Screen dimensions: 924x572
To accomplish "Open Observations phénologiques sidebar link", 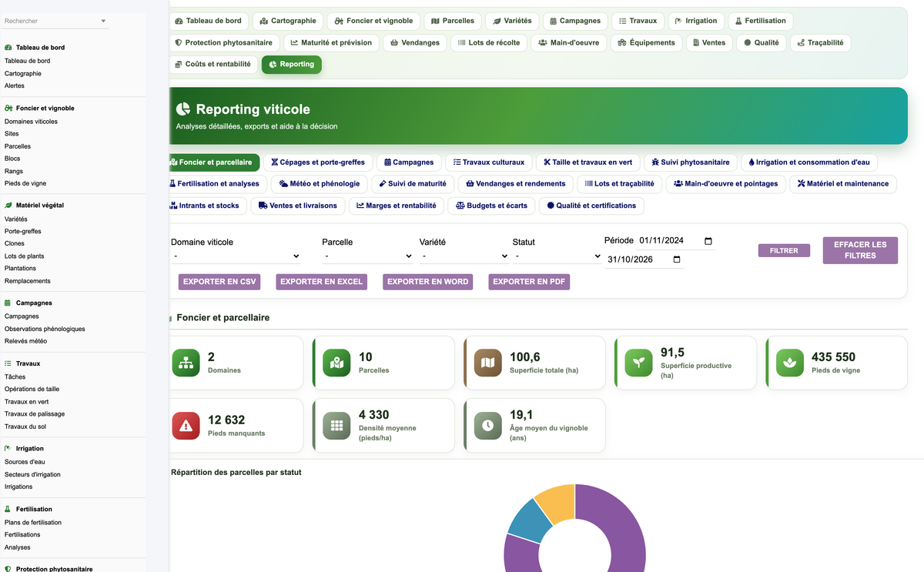I will coord(45,329).
